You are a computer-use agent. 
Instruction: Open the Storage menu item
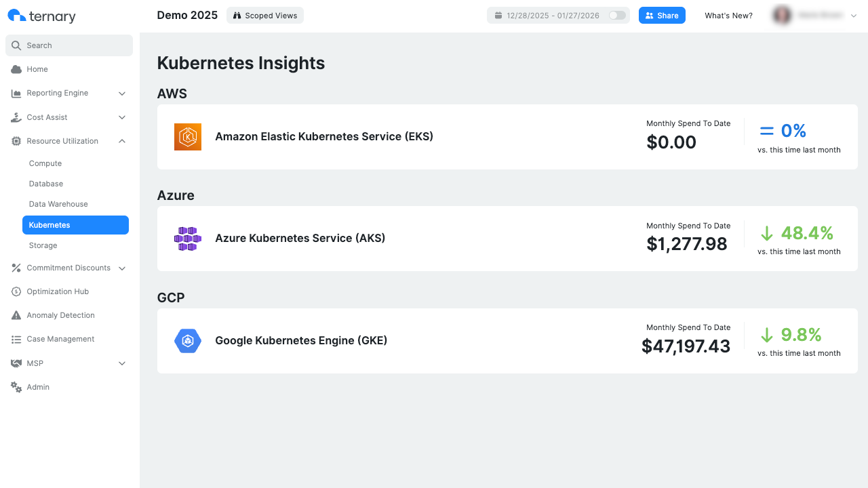click(x=43, y=245)
